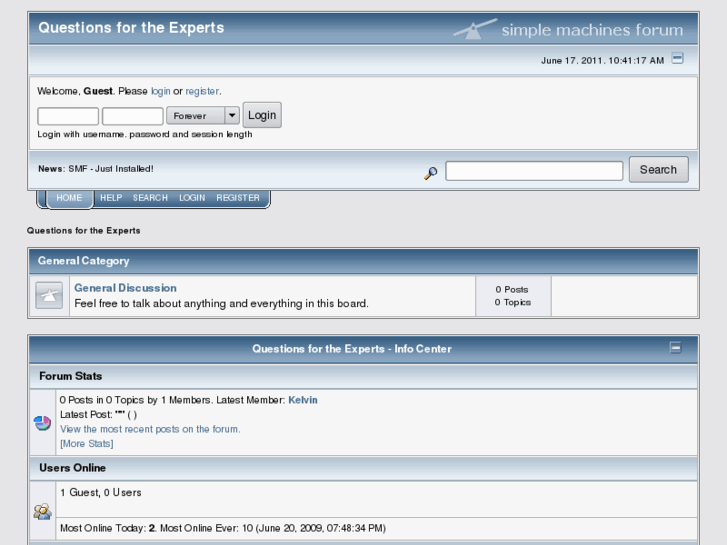Image resolution: width=727 pixels, height=545 pixels.
Task: Click the 0 Posts count
Action: (512, 289)
